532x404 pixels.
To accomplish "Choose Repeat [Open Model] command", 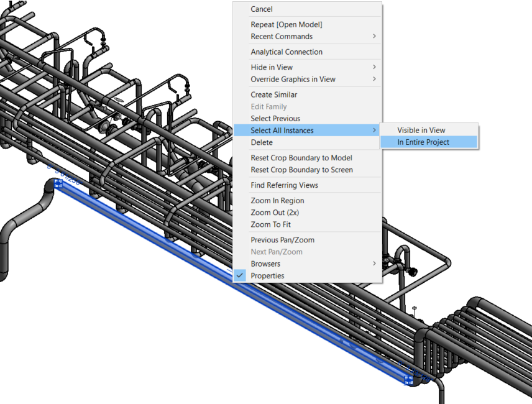I will [x=286, y=25].
